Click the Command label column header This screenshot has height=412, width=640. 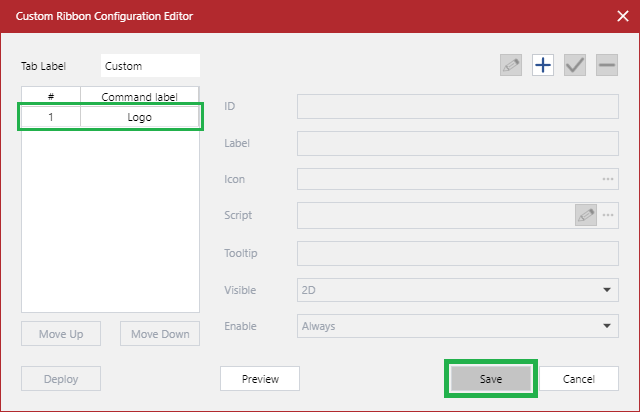[x=140, y=96]
